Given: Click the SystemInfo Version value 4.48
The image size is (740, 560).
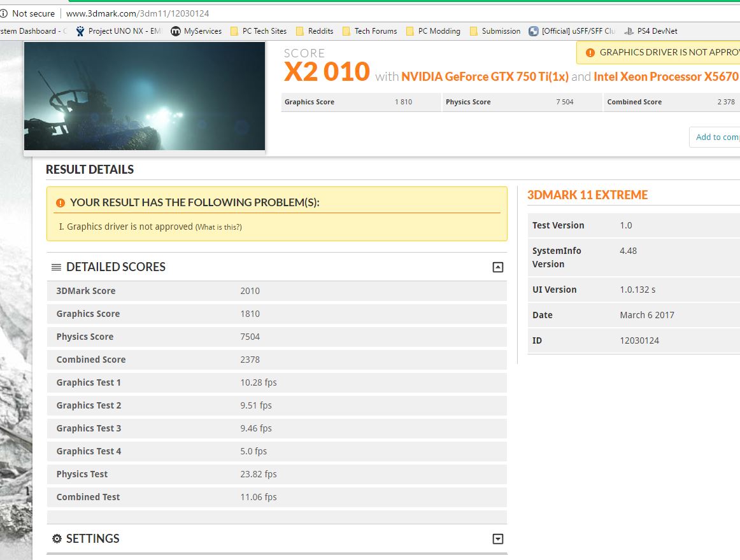Looking at the screenshot, I should 628,251.
